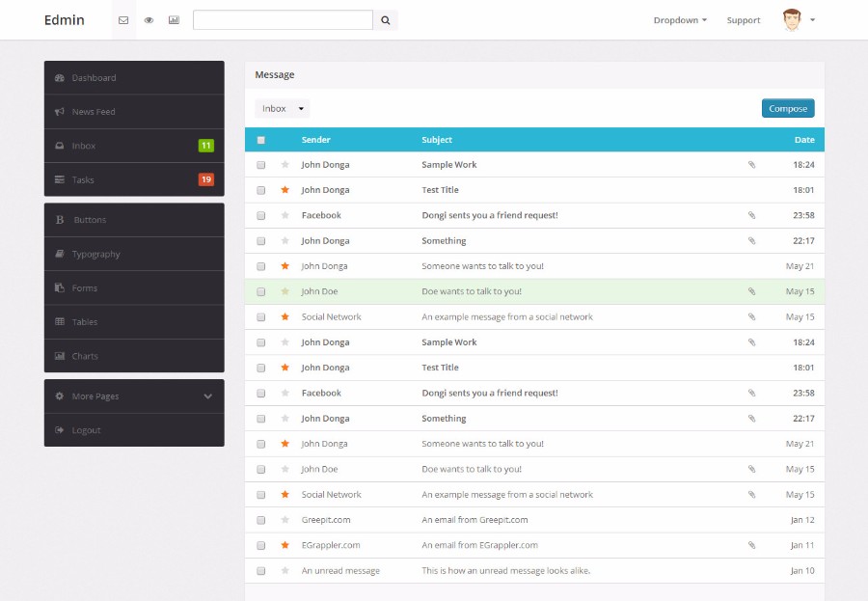Open the Support link
Image resolution: width=868 pixels, height=601 pixels.
744,20
